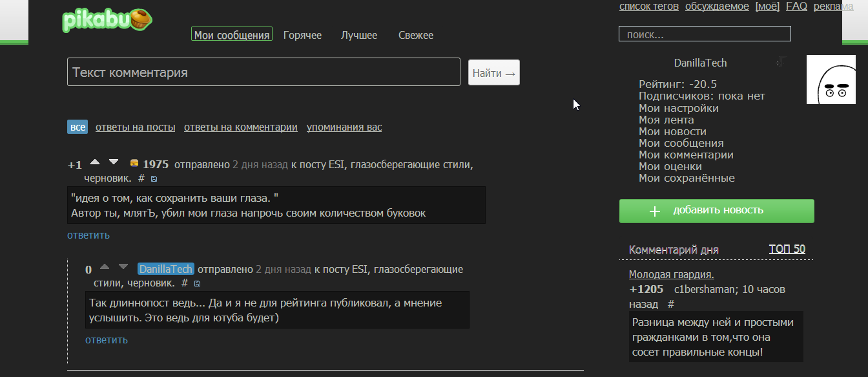
Task: Upvote DanillaTech's reply comment
Action: tap(105, 267)
